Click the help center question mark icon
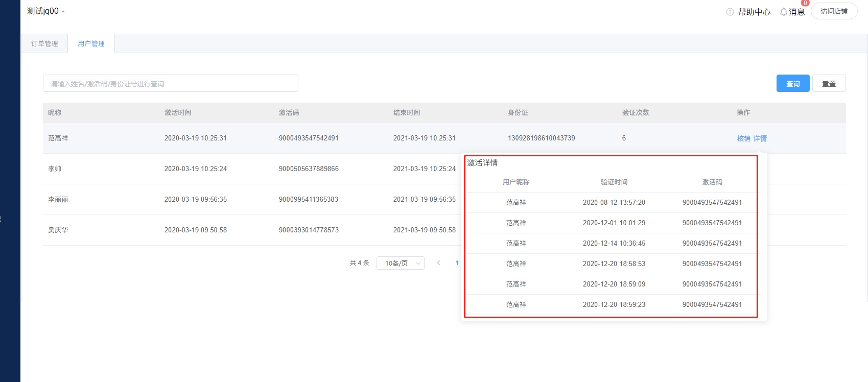 pos(730,12)
